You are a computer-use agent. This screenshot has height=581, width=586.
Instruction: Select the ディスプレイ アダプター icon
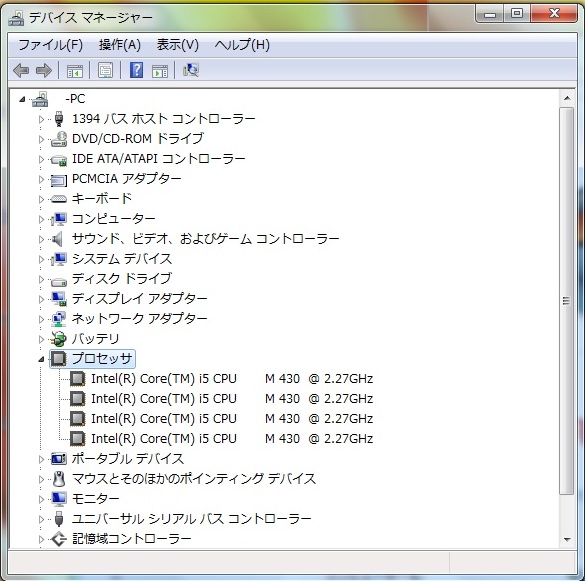59,299
